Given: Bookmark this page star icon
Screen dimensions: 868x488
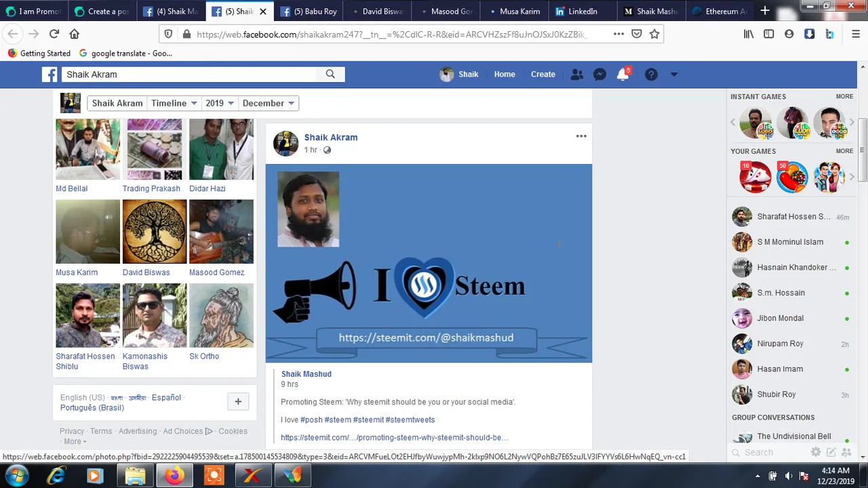Looking at the screenshot, I should [654, 34].
